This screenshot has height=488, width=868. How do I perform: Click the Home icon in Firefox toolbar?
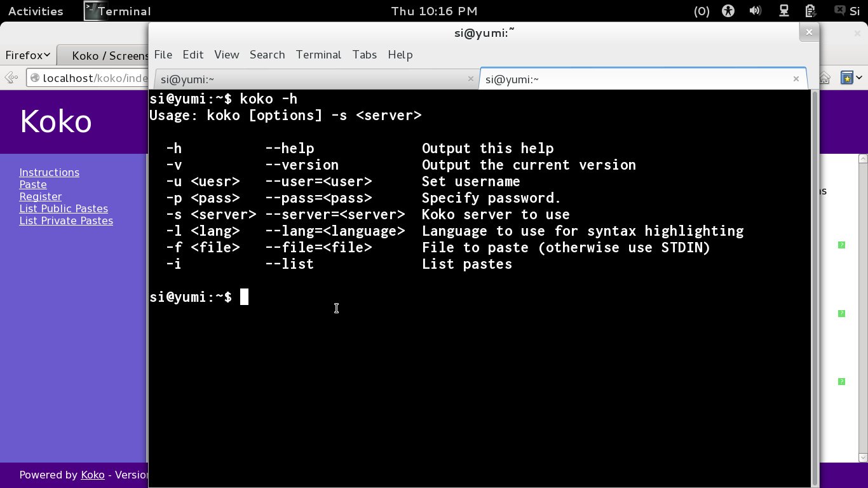coord(824,77)
